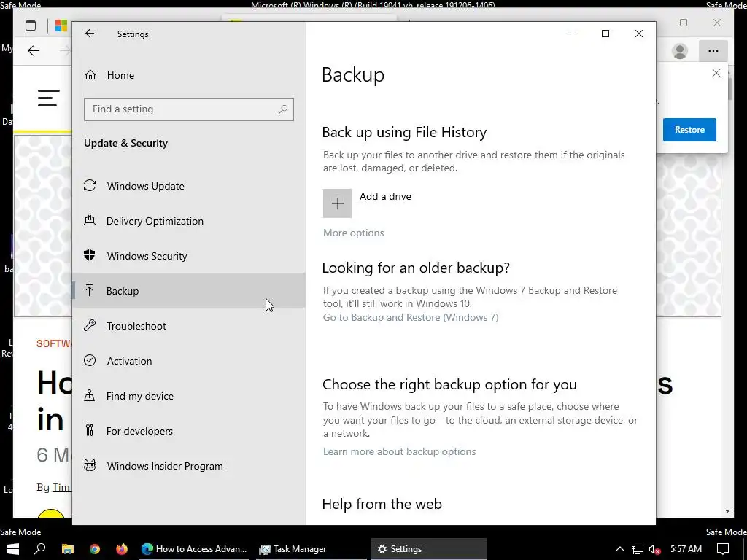Click the Tim author link on webpage
The height and width of the screenshot is (560, 747).
click(x=61, y=487)
